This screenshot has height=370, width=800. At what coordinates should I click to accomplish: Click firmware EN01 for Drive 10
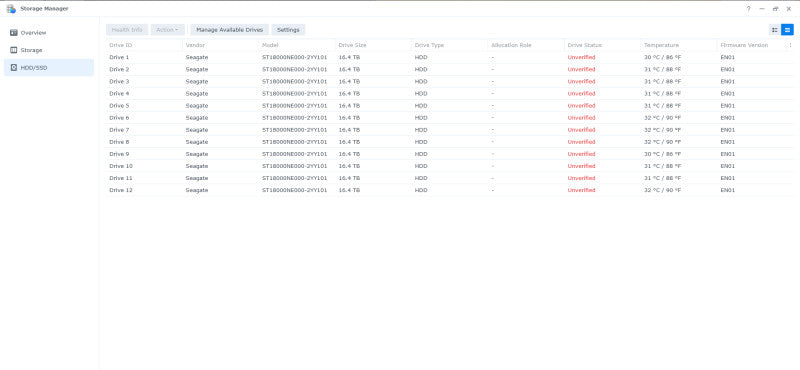(728, 166)
